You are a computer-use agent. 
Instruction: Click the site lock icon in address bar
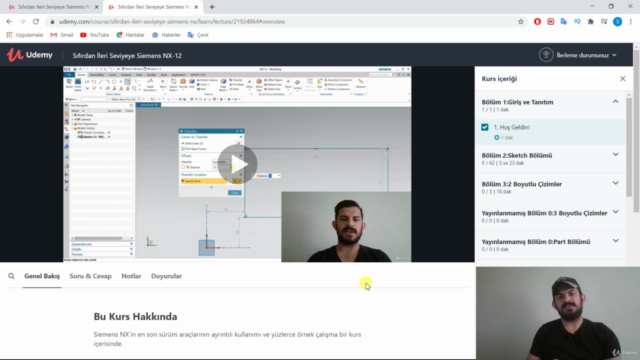point(52,22)
